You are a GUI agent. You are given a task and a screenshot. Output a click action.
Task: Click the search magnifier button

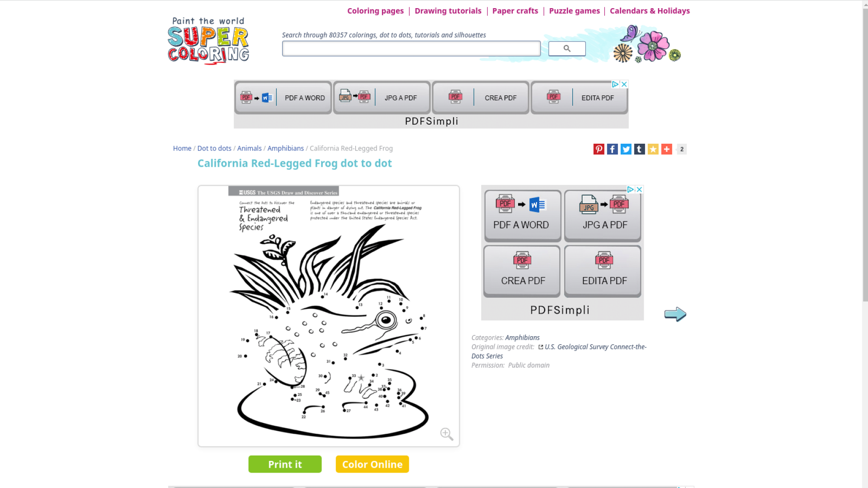[x=567, y=49]
